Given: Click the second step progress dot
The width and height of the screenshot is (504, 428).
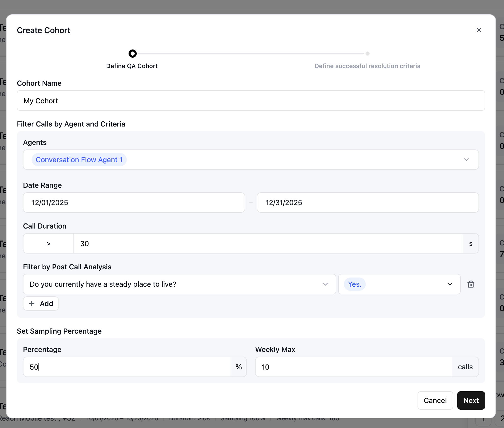Looking at the screenshot, I should pos(367,54).
